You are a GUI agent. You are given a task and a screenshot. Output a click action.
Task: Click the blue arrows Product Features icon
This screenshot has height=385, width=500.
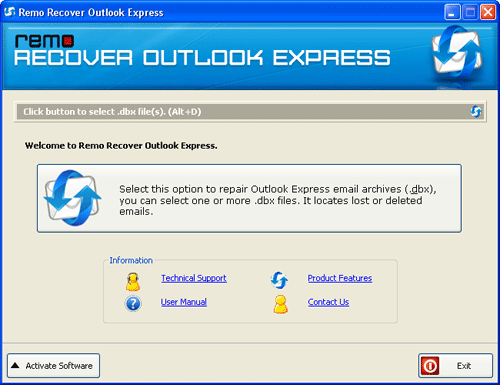click(279, 280)
